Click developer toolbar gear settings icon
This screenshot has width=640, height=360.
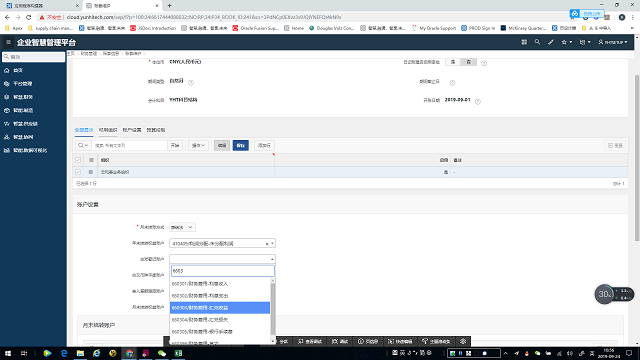[463, 342]
